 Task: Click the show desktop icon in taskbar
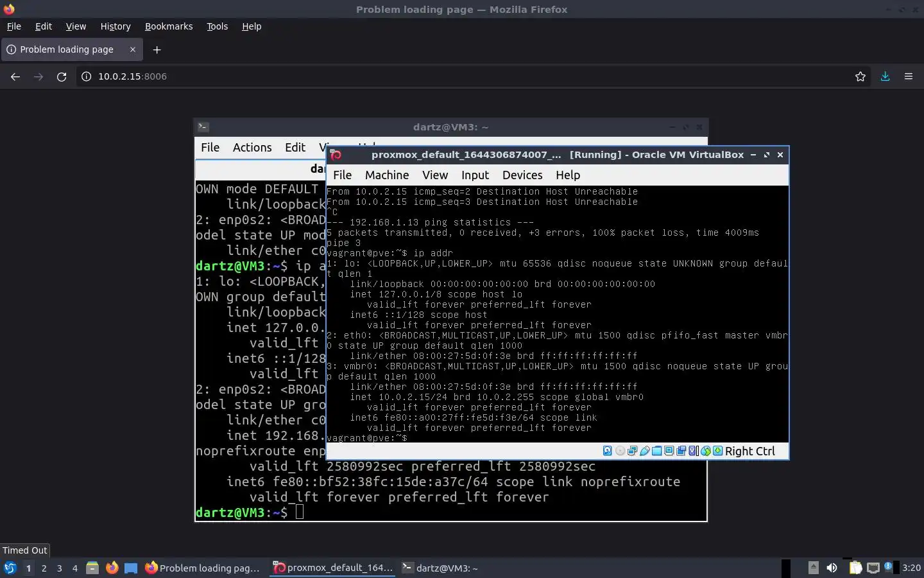tap(131, 568)
